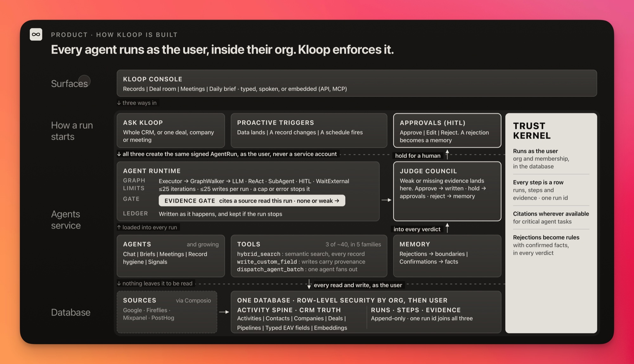Click arrow between Agent Runtime and Judge Council
The width and height of the screenshot is (634, 364).
[386, 200]
